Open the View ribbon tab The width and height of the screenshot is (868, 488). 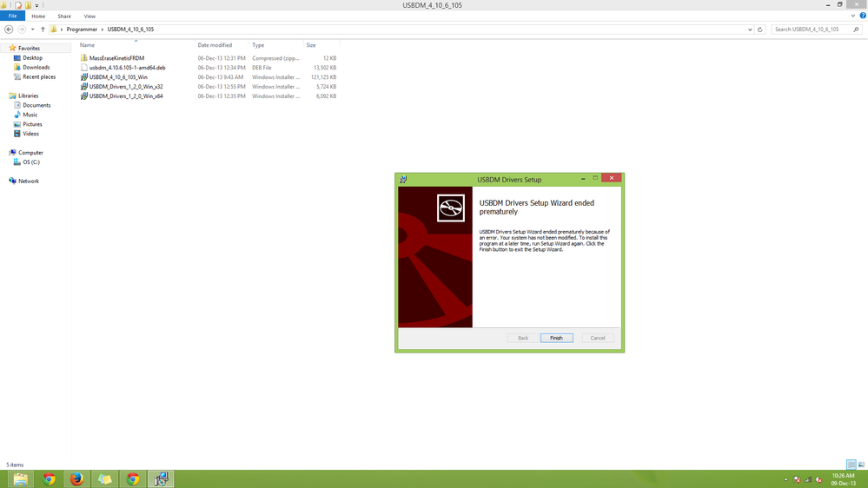89,16
